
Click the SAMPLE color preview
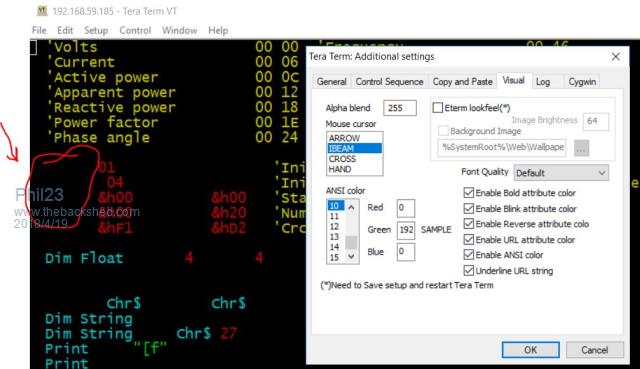pos(436,230)
